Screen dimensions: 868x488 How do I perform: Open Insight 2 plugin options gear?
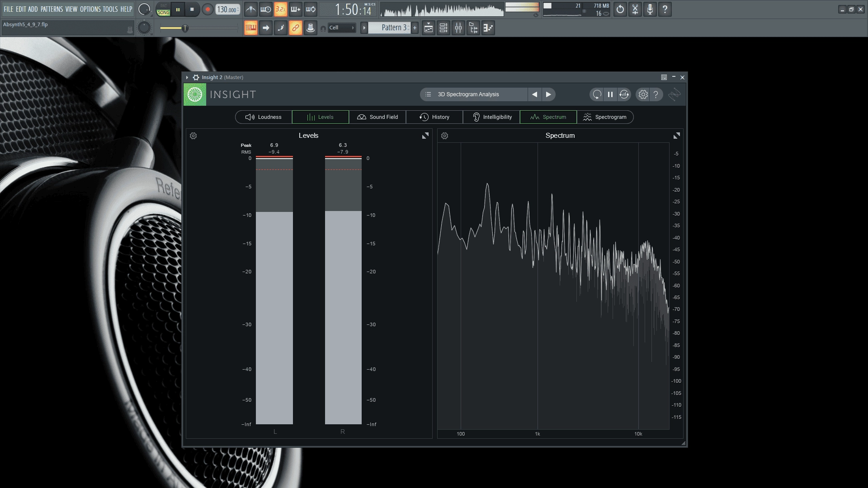[x=196, y=77]
